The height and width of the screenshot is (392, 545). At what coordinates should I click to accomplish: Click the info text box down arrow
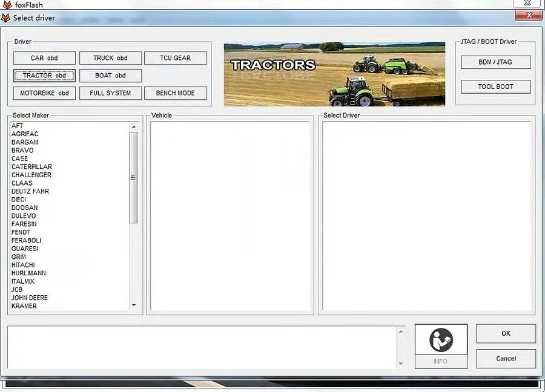tap(401, 363)
